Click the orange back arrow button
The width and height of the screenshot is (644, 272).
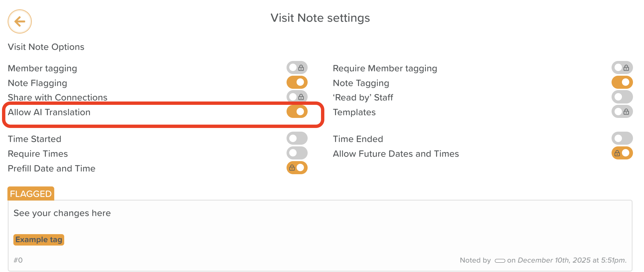pos(20,21)
